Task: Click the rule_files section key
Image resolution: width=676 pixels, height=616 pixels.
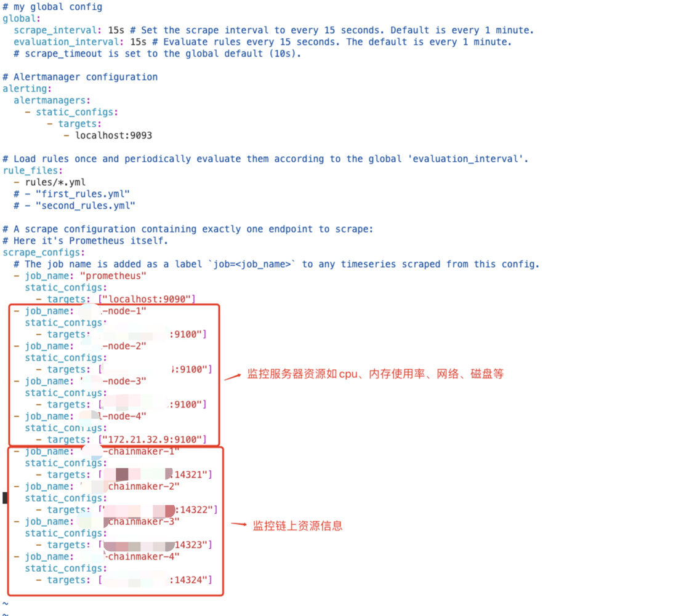Action: click(x=32, y=170)
